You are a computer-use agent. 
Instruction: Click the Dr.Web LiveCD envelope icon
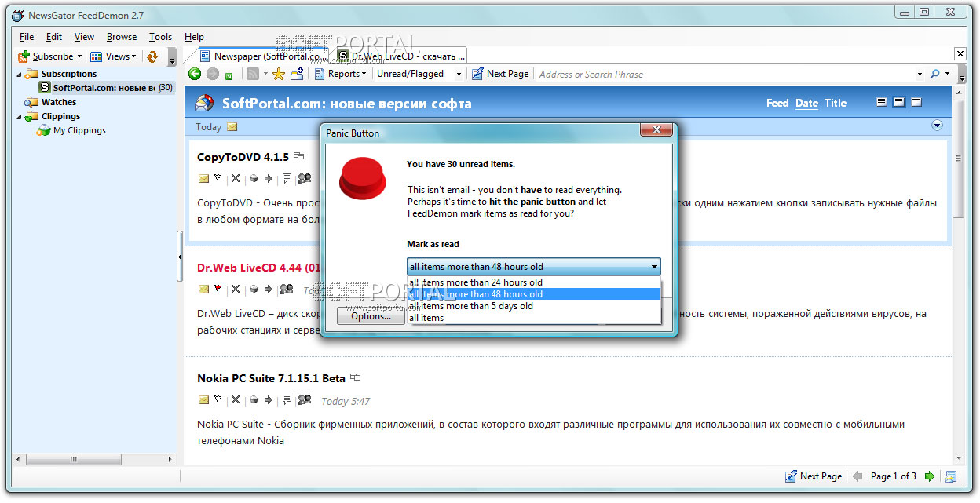pyautogui.click(x=203, y=290)
